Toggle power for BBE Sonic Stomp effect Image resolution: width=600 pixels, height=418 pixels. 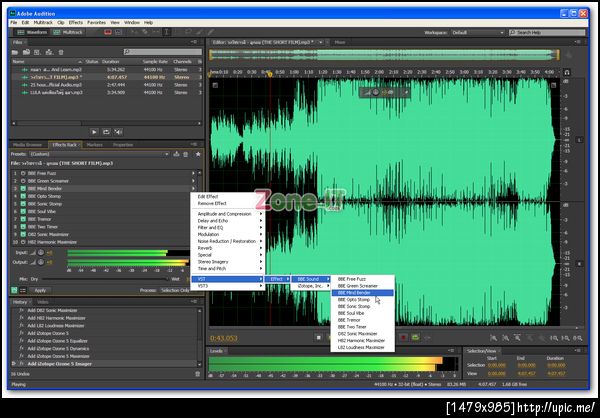[x=23, y=204]
